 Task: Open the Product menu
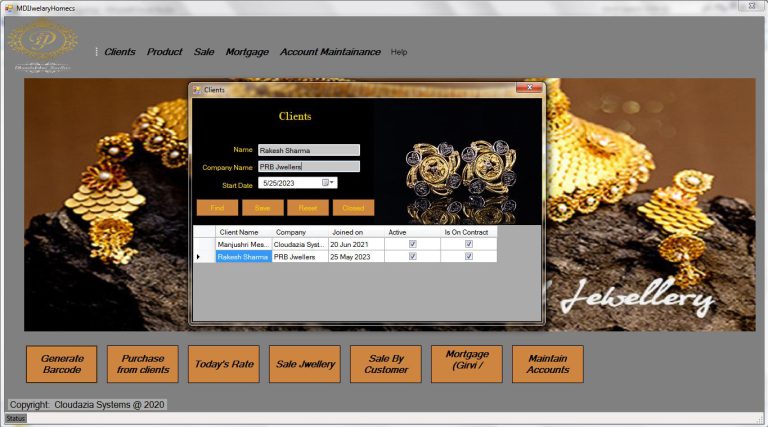165,52
